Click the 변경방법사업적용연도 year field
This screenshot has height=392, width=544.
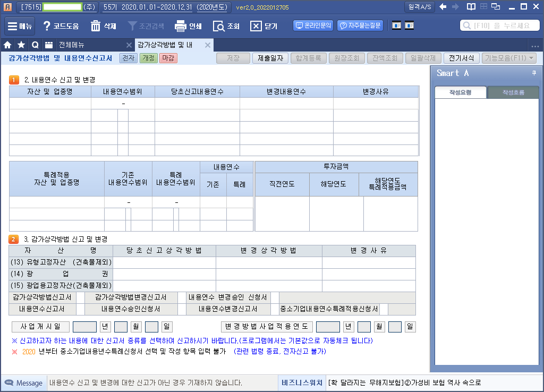[328, 327]
